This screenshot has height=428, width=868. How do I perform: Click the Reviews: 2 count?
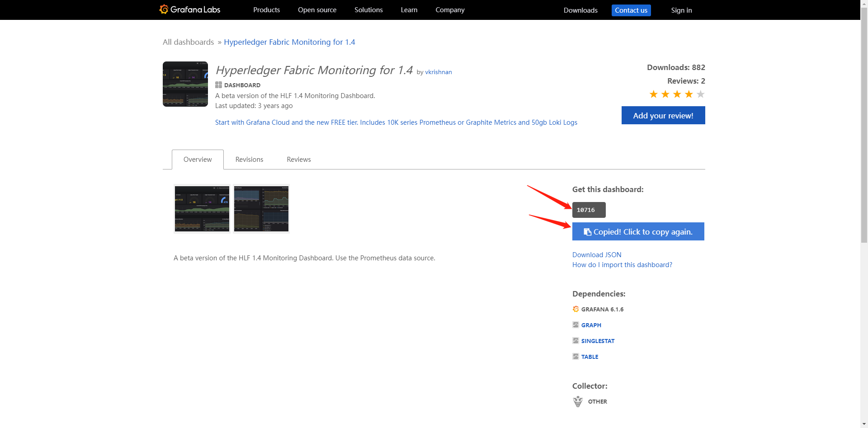coord(686,81)
